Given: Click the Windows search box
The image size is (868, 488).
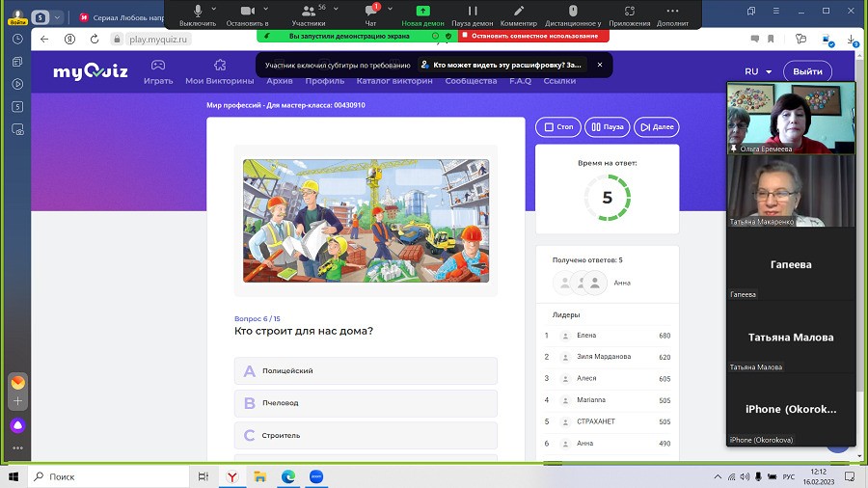Looking at the screenshot, I should click(x=106, y=476).
